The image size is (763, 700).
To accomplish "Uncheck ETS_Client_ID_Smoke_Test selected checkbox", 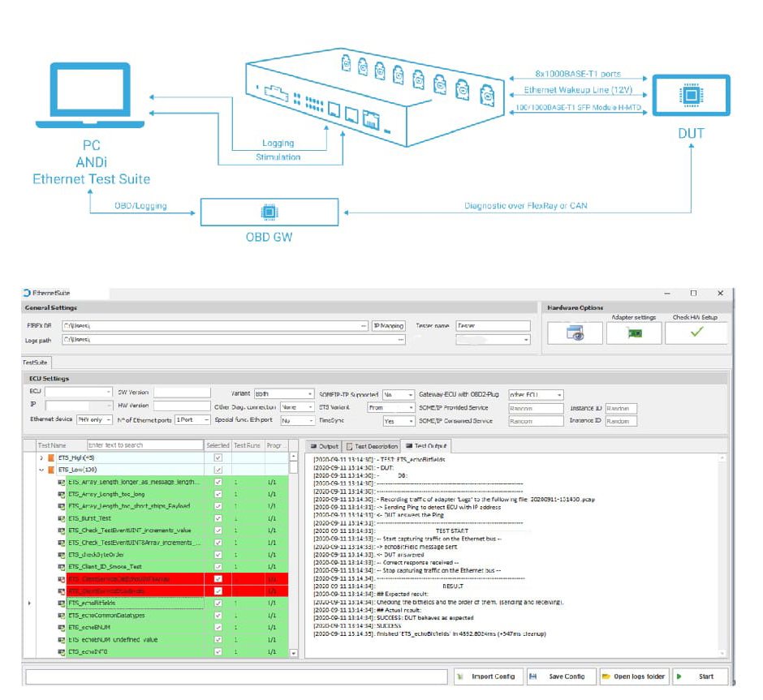I will pyautogui.click(x=218, y=567).
